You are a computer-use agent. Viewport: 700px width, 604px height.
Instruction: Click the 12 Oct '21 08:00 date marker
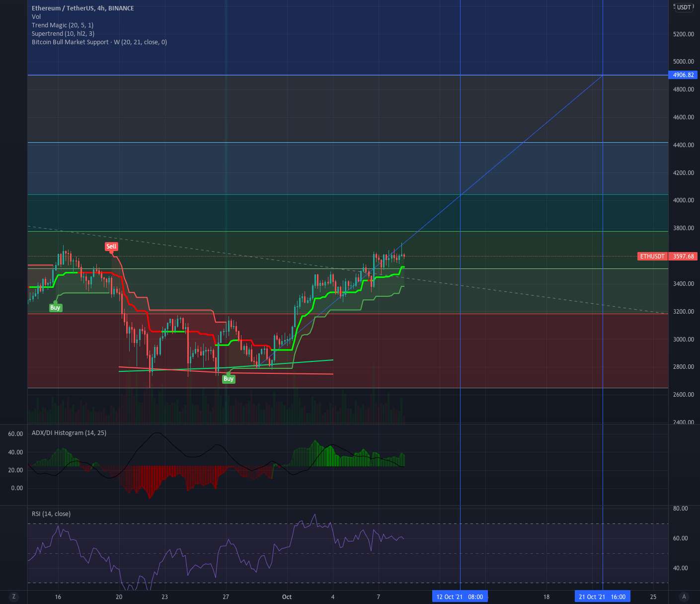[x=460, y=597]
